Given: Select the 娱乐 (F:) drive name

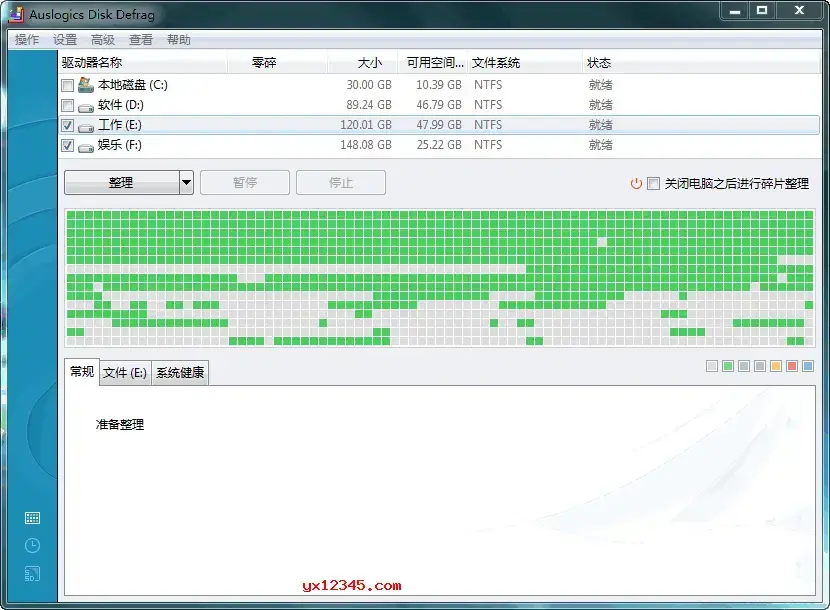Looking at the screenshot, I should tap(120, 145).
